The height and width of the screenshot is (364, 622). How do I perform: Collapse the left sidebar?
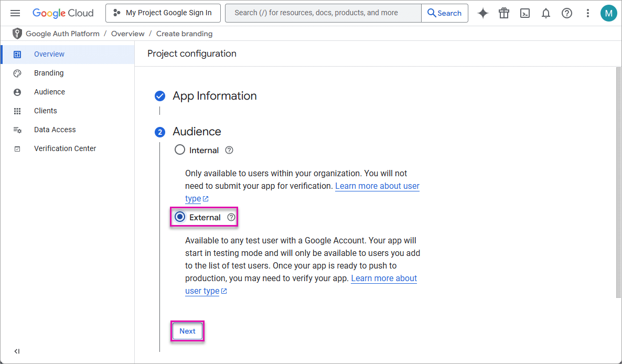point(16,351)
